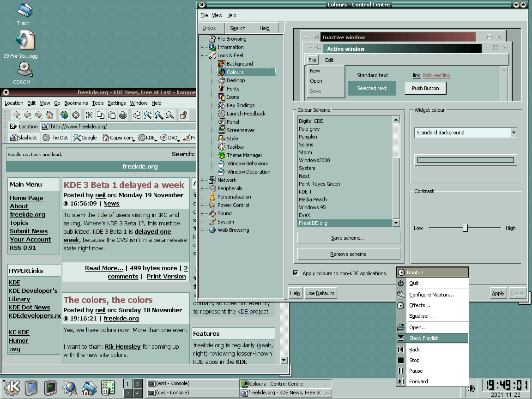Switch to virtual desktop 3 in pager
The width and height of the screenshot is (532, 399).
point(138,384)
